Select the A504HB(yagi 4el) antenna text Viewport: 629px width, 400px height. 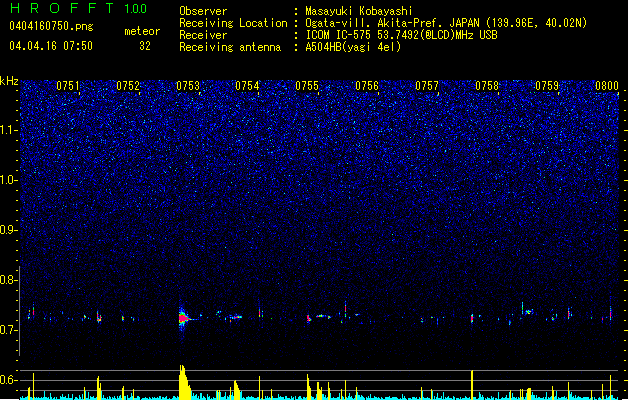point(353,47)
